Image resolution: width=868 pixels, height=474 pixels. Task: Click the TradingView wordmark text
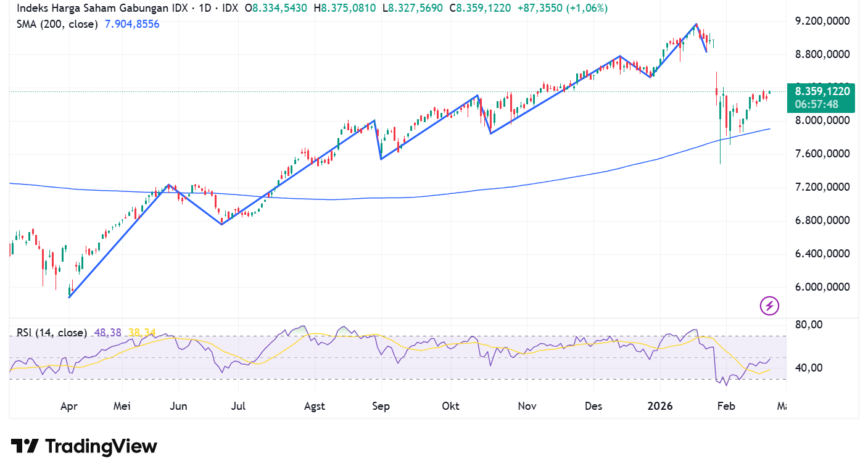point(101,446)
